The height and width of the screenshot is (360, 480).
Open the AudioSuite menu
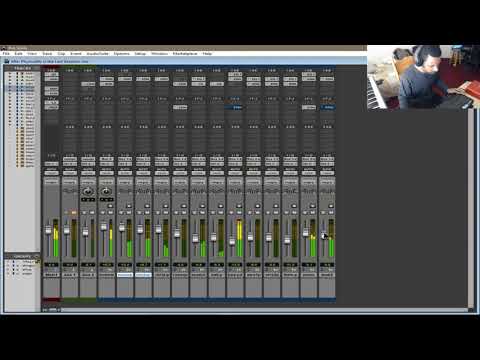(98, 53)
